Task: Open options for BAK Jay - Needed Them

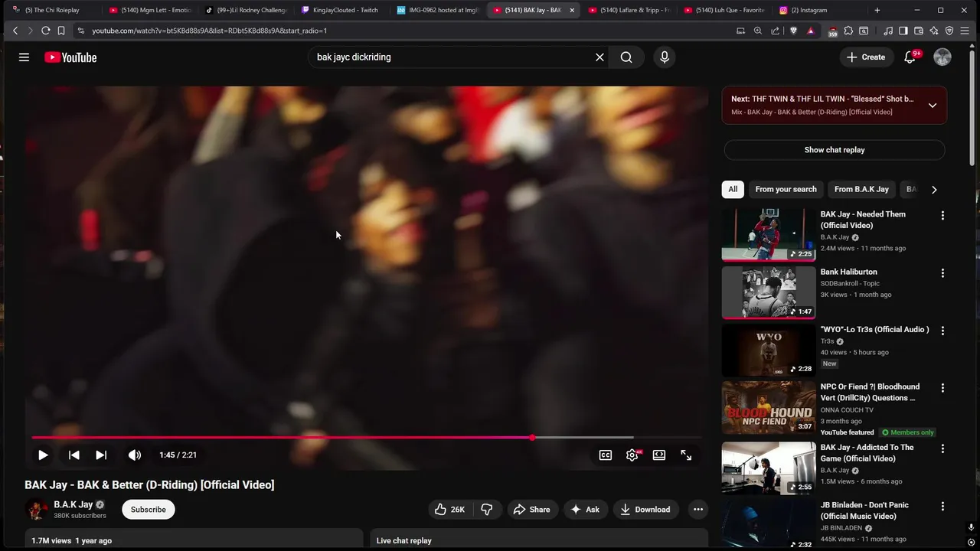Action: [942, 216]
